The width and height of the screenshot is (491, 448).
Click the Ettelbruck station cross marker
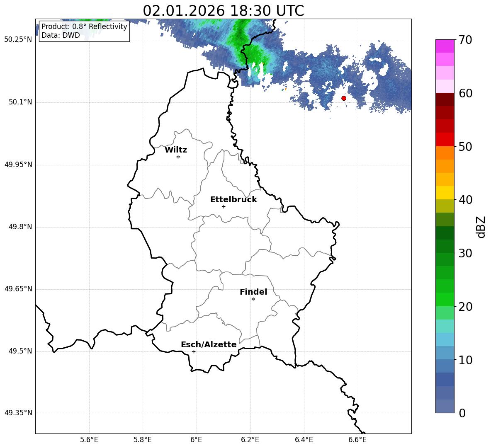coord(224,206)
